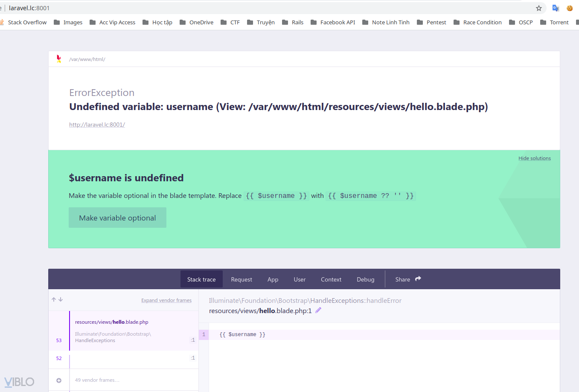Open the Rails bookmark folder
Viewport: 579px width, 392px height.
[x=293, y=22]
